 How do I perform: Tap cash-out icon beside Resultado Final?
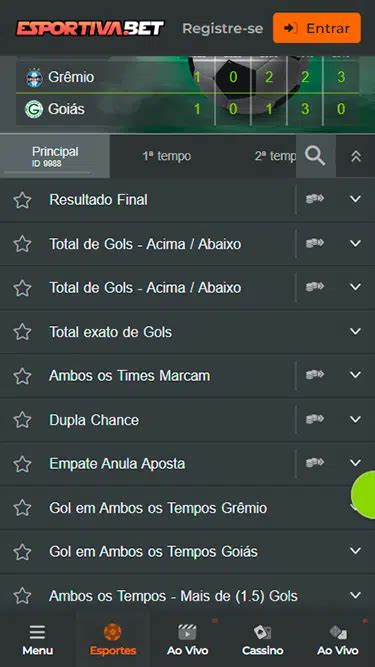[x=315, y=199]
